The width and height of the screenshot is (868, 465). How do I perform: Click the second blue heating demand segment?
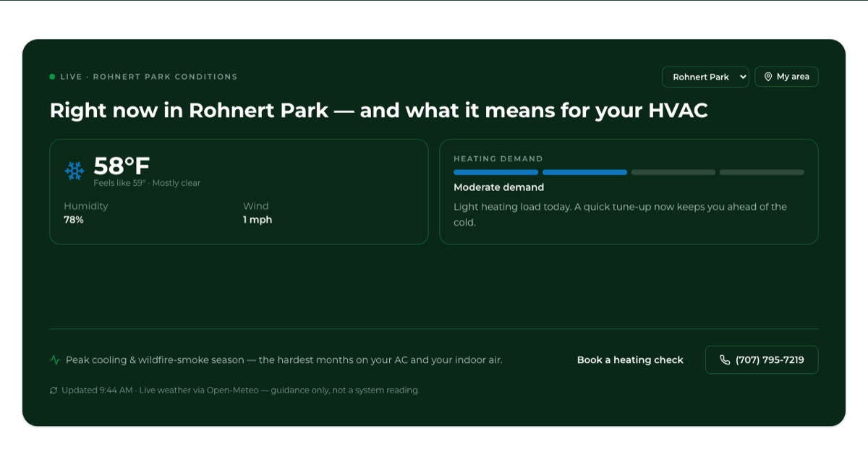pos(584,172)
